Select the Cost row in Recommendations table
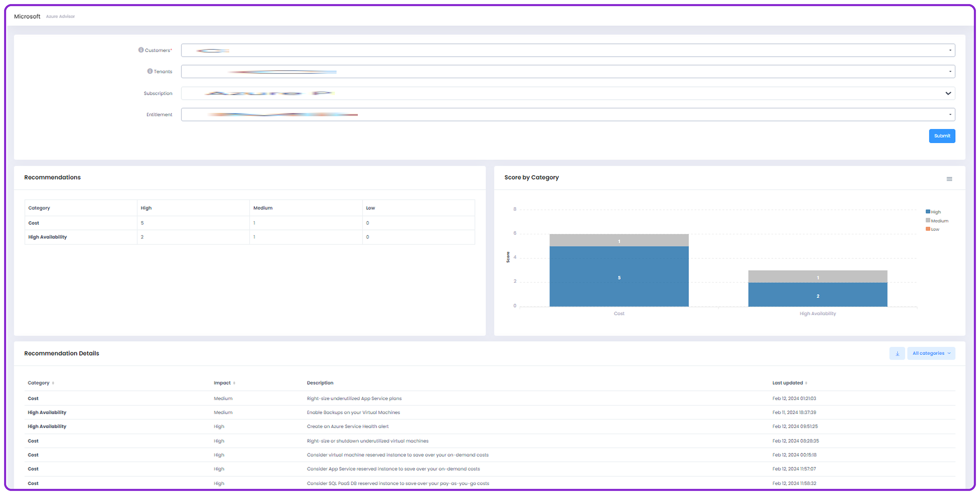 tap(250, 223)
